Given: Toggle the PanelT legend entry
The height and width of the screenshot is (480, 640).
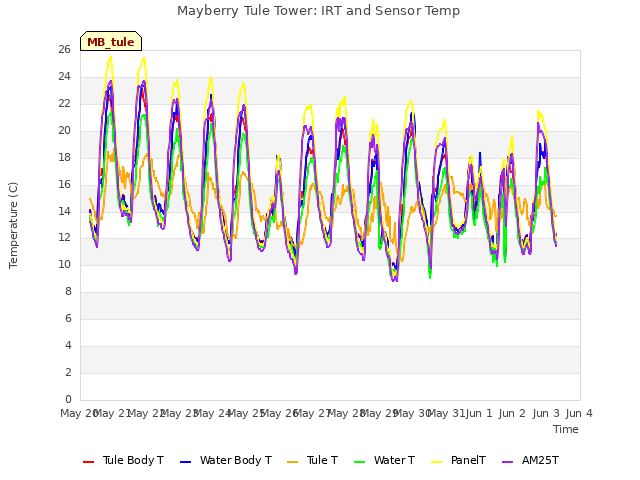Looking at the screenshot, I should coord(458,460).
